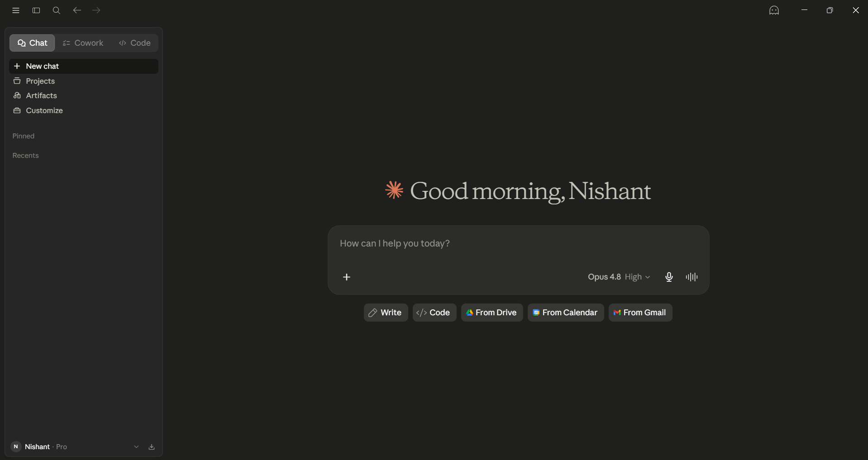Click the Nishant Pro account label

click(46, 447)
